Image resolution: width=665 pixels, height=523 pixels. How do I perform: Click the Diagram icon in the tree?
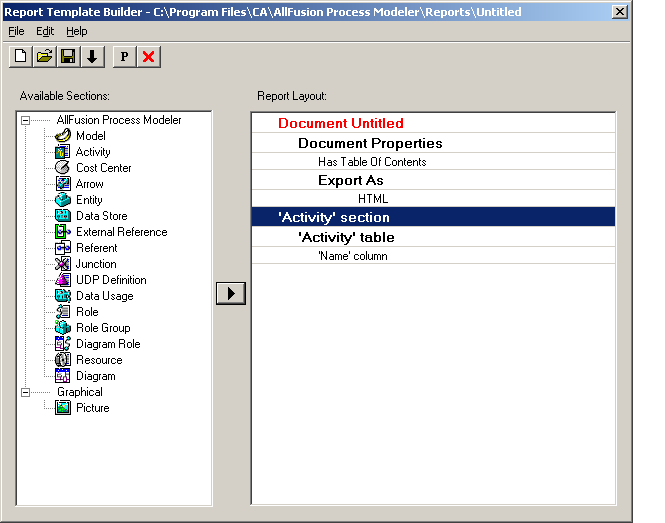[63, 376]
